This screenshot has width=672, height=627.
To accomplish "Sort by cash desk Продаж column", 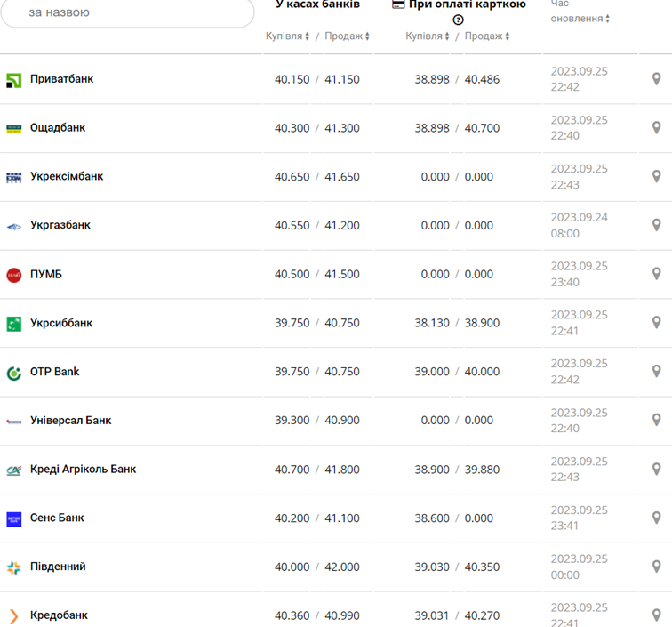I will (x=347, y=36).
